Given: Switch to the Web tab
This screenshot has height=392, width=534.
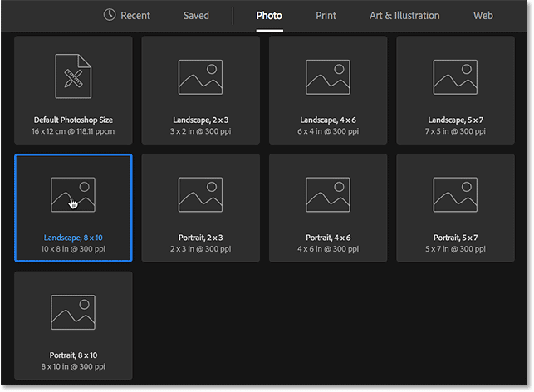Looking at the screenshot, I should (x=483, y=15).
